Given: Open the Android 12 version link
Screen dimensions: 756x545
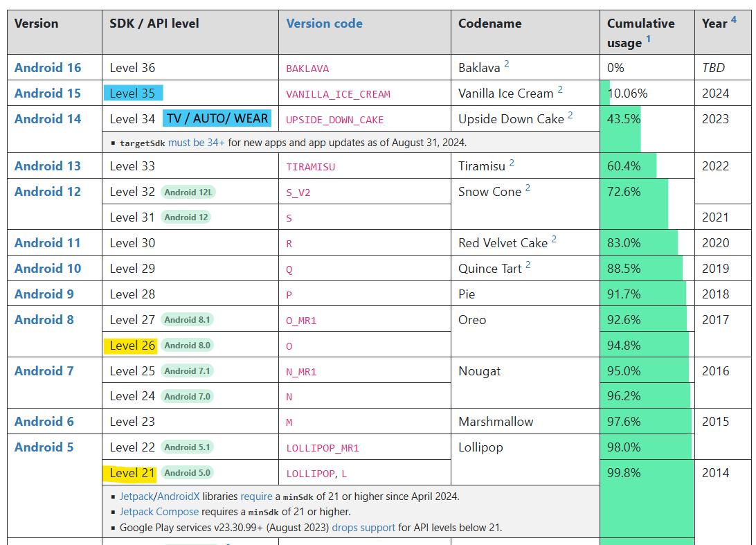Looking at the screenshot, I should (x=48, y=191).
